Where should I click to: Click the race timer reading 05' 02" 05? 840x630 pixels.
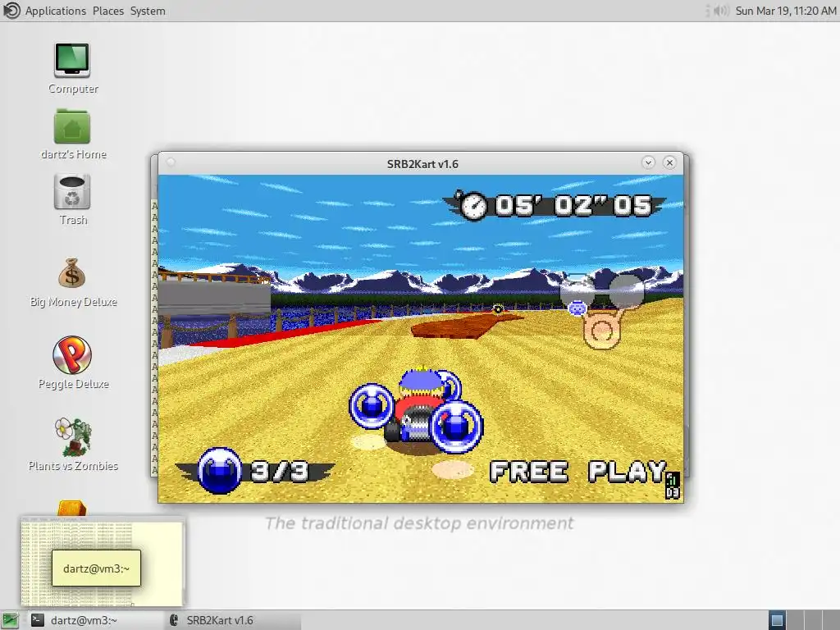(573, 206)
